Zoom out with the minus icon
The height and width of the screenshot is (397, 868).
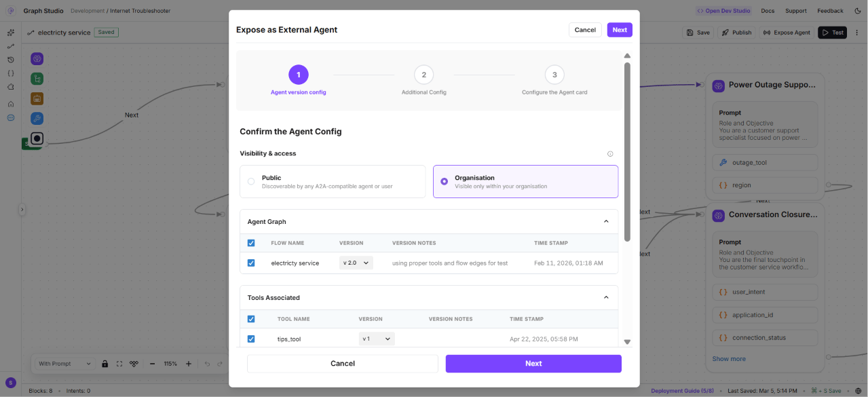pos(153,364)
